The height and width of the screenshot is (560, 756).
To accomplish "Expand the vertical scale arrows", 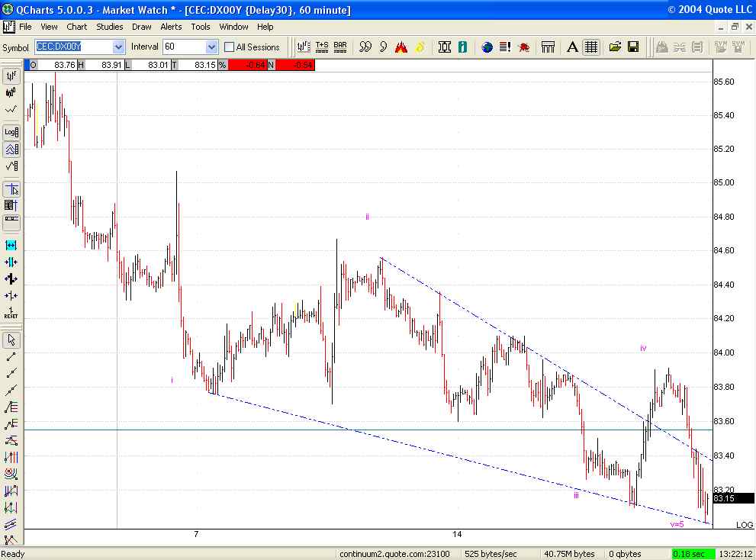I will coord(11,278).
